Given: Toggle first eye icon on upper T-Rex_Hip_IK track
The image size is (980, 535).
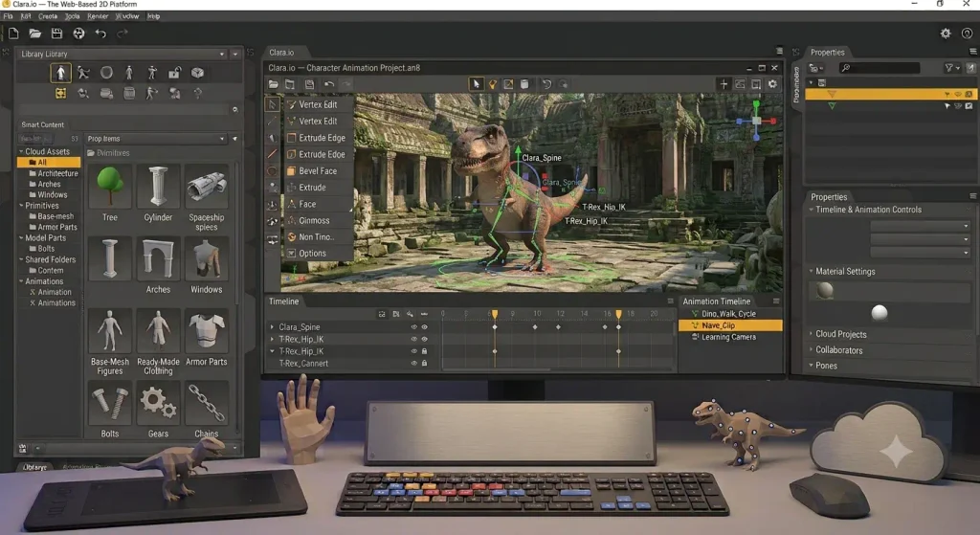Looking at the screenshot, I should click(x=413, y=340).
